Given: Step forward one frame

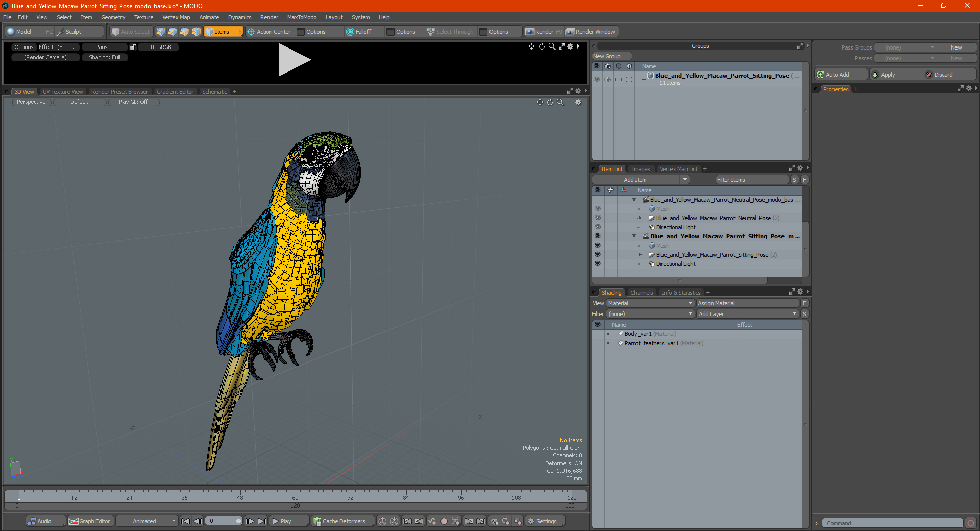Looking at the screenshot, I should coord(250,521).
